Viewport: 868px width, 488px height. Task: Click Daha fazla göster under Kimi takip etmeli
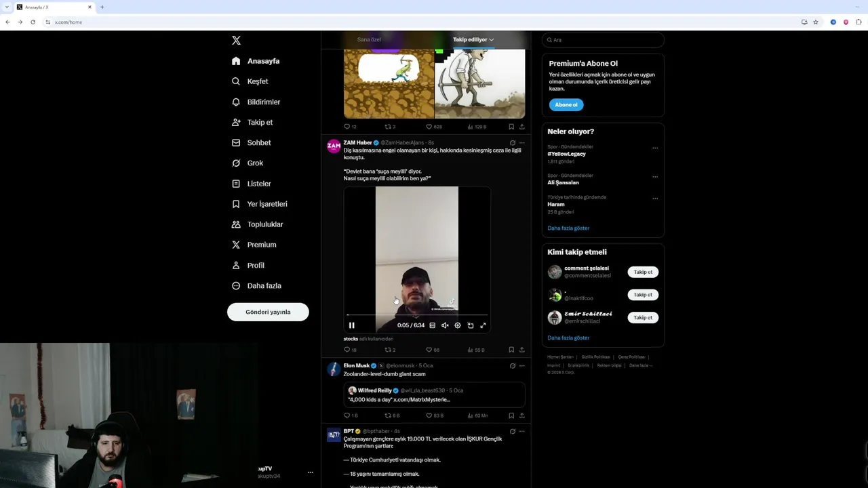tap(568, 338)
